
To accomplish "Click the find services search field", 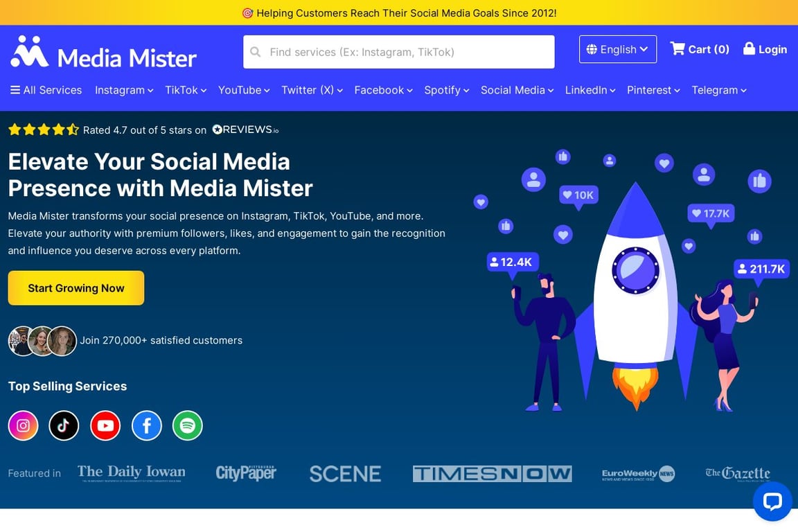I will pyautogui.click(x=399, y=52).
